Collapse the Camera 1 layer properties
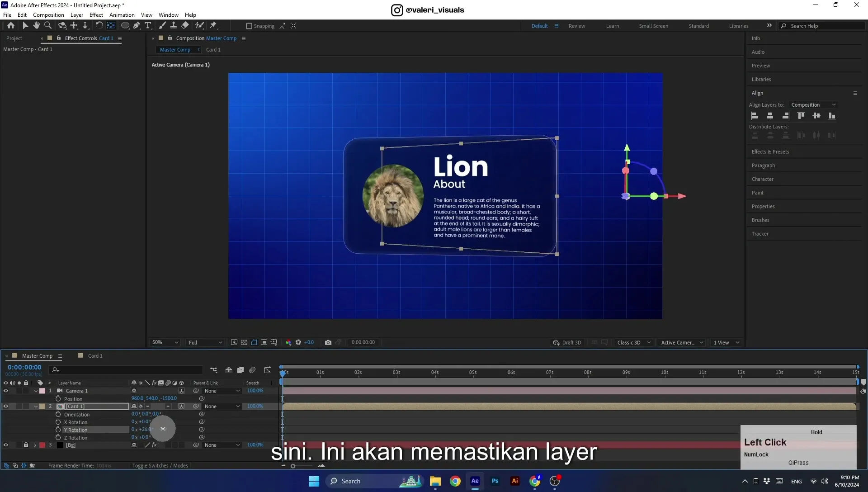868x492 pixels. [x=36, y=391]
